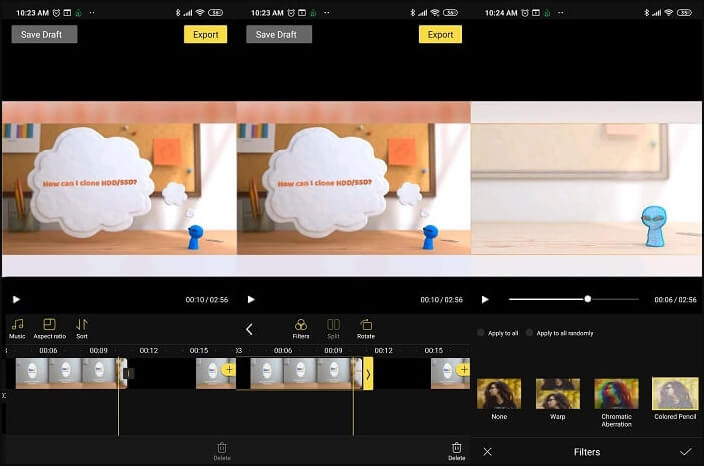Enable "Apply to all randomly" option
Screen dimensions: 704x466
tap(530, 333)
